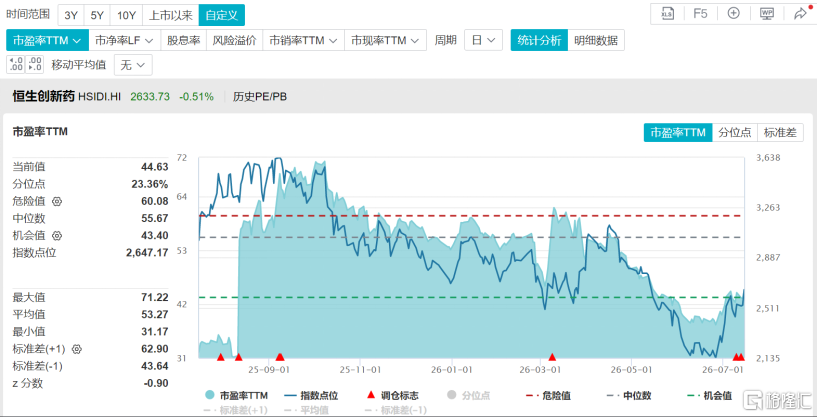Click average value 53.27
Screen dimensions: 818x417
pos(154,315)
